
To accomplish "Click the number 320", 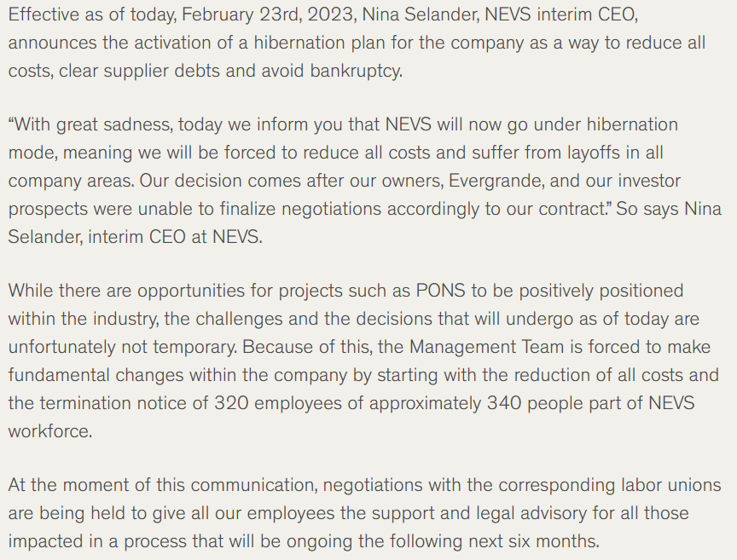I will pyautogui.click(x=231, y=403).
